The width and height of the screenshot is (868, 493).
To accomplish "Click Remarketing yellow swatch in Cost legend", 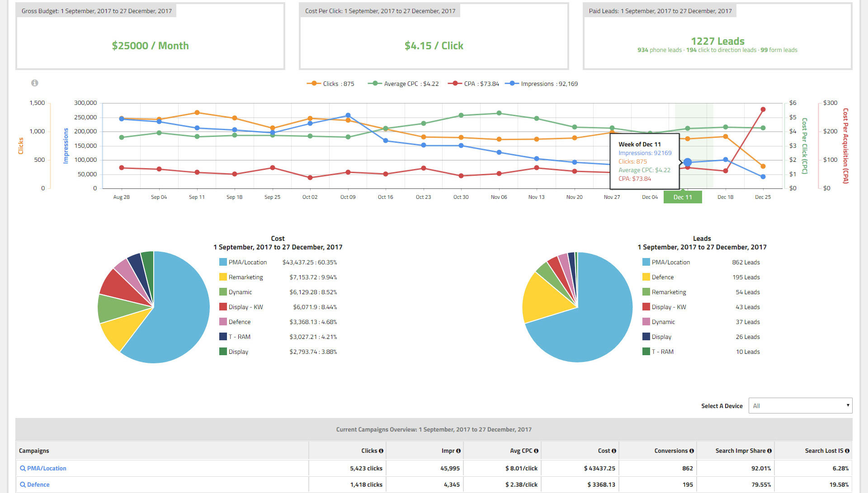I will click(223, 277).
